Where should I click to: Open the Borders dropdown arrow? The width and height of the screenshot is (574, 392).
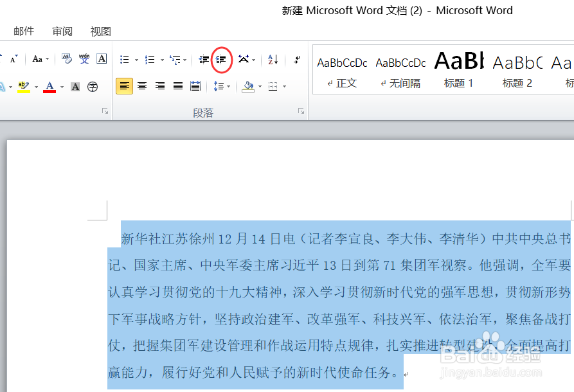[x=283, y=86]
